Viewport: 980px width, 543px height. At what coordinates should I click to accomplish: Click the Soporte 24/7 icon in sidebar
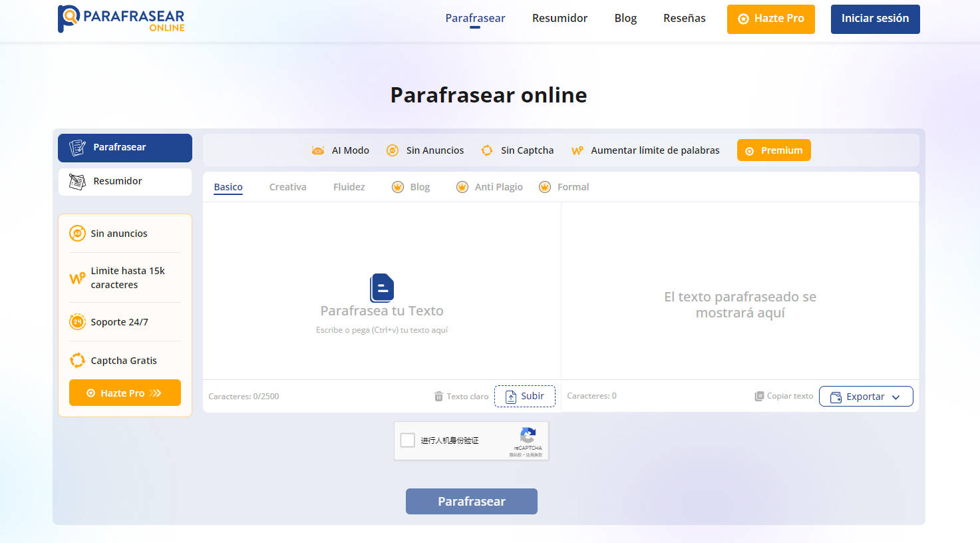click(77, 321)
